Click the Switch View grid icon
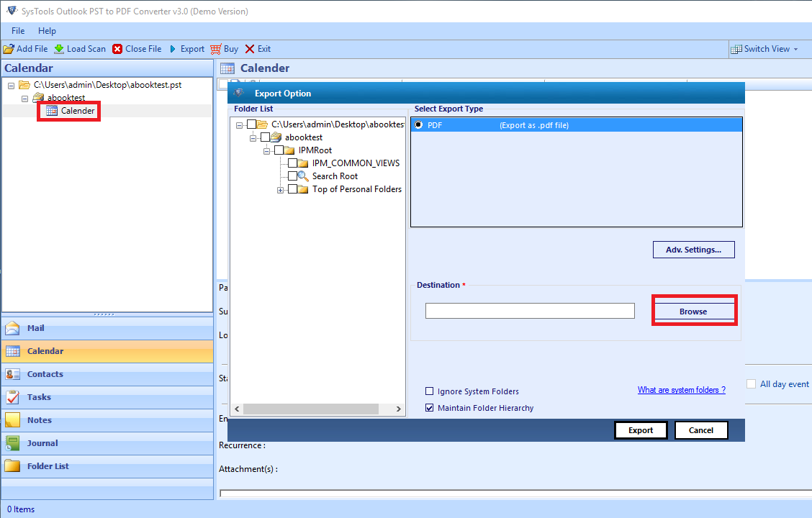 point(736,49)
